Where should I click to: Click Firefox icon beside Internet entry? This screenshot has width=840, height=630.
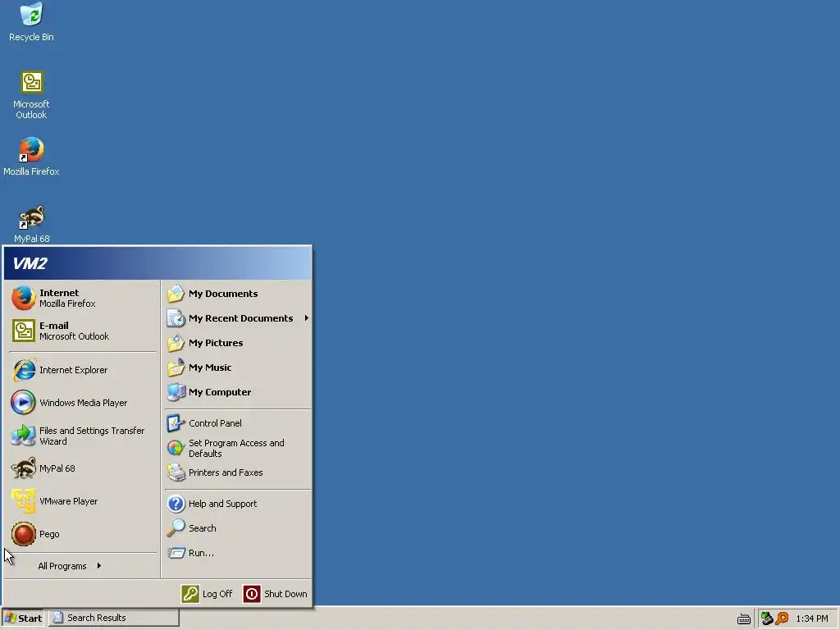24,298
